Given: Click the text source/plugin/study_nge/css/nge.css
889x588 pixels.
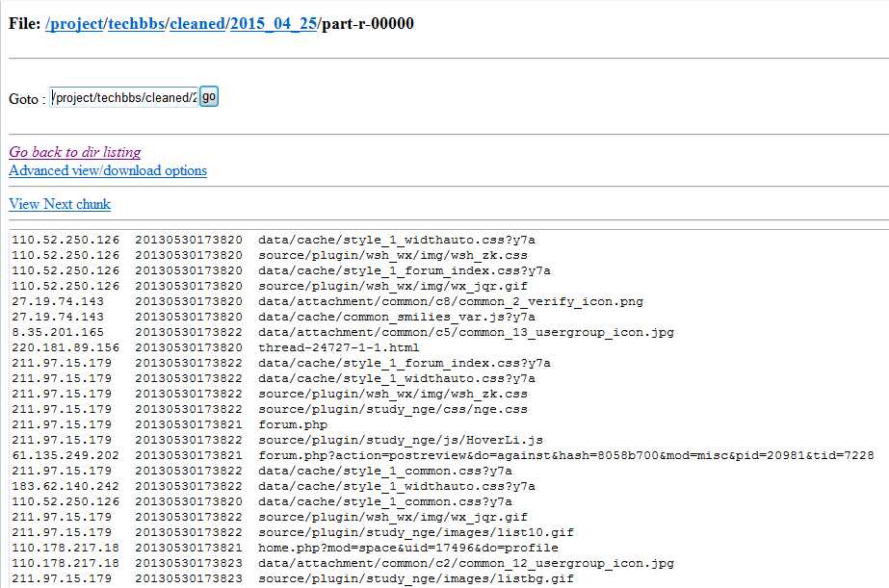Looking at the screenshot, I should coord(392,409).
